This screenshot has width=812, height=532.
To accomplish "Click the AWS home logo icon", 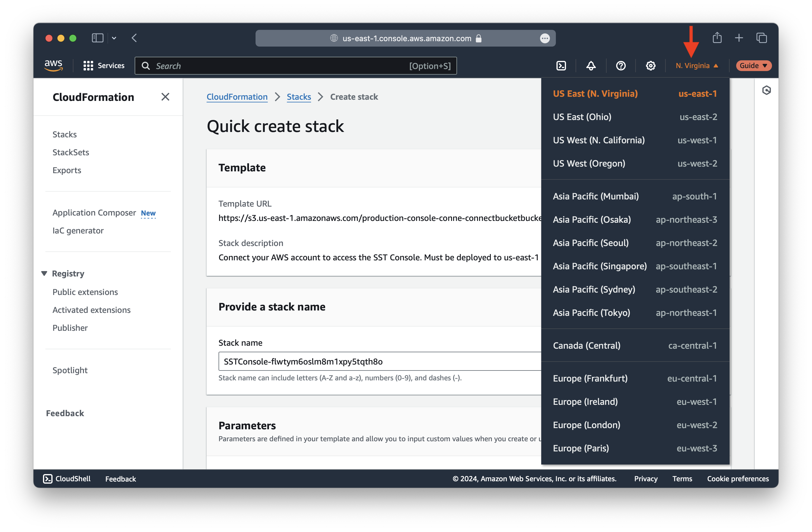I will 53,65.
